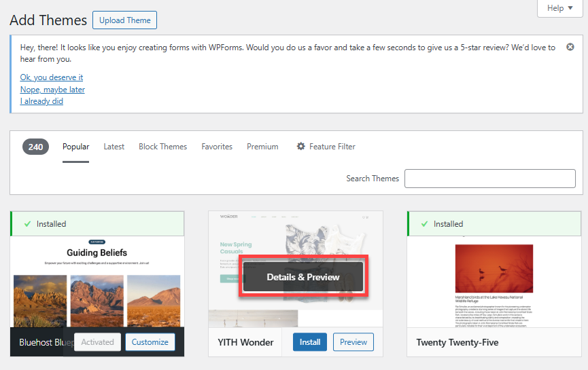Click the YITH Wonder theme name
The image size is (588, 370).
coord(245,342)
